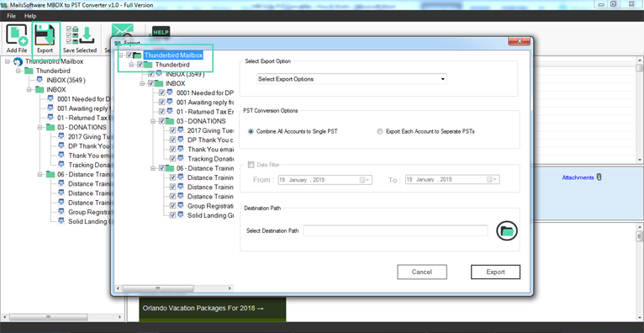Collapse the 06 - Distance Training folder in dialog
This screenshot has height=333, width=644.
pyautogui.click(x=153, y=168)
